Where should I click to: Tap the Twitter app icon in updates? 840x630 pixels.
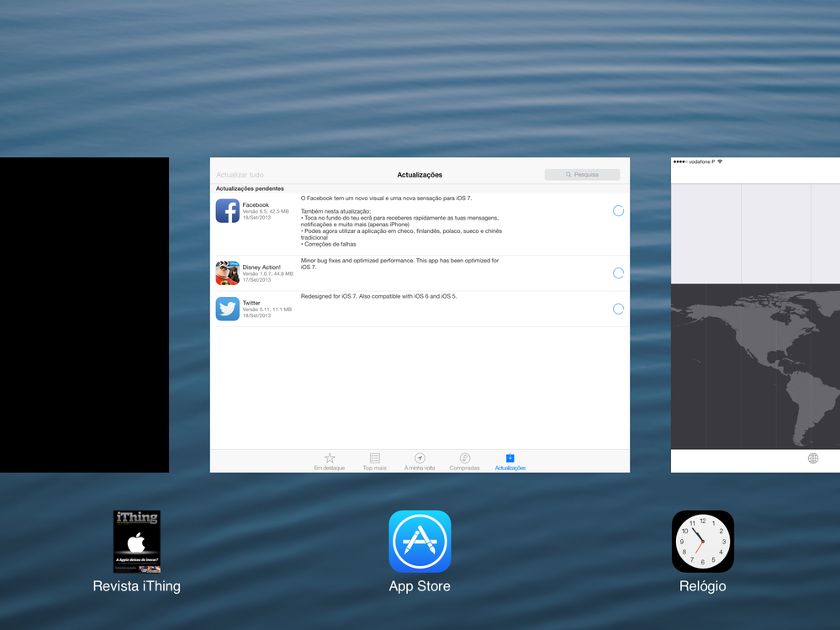227,309
